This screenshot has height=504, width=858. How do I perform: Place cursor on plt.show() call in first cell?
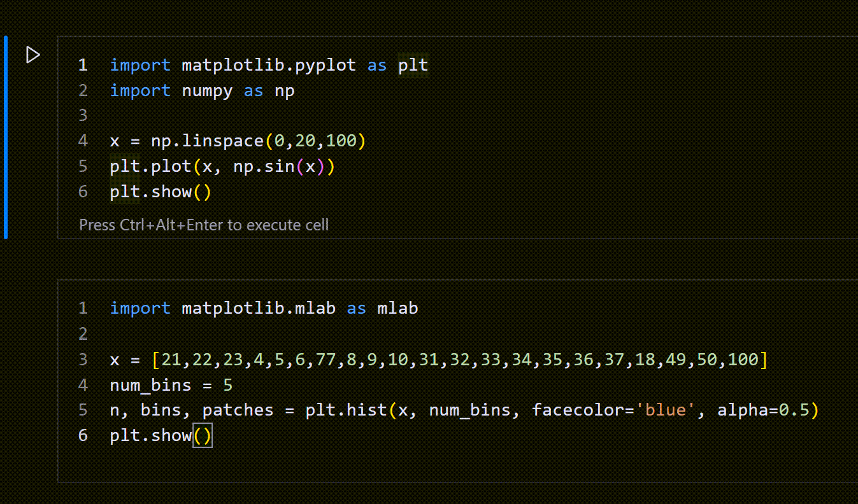tap(159, 192)
